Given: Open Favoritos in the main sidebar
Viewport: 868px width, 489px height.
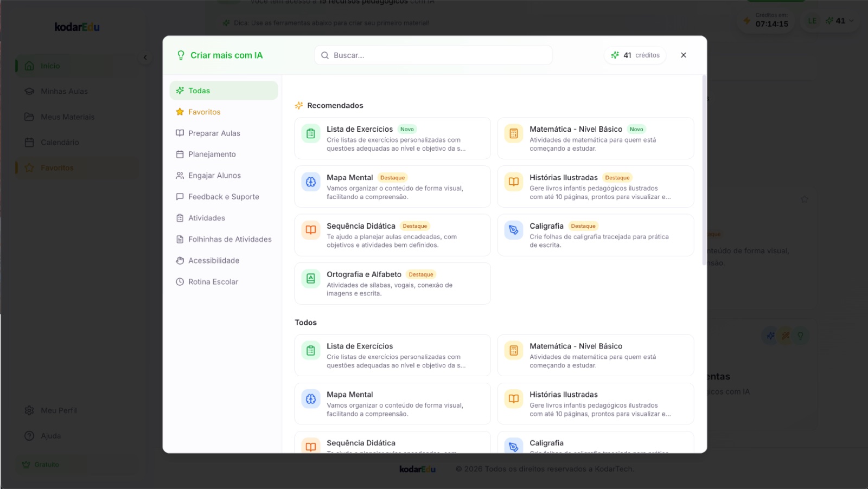Looking at the screenshot, I should pyautogui.click(x=76, y=168).
